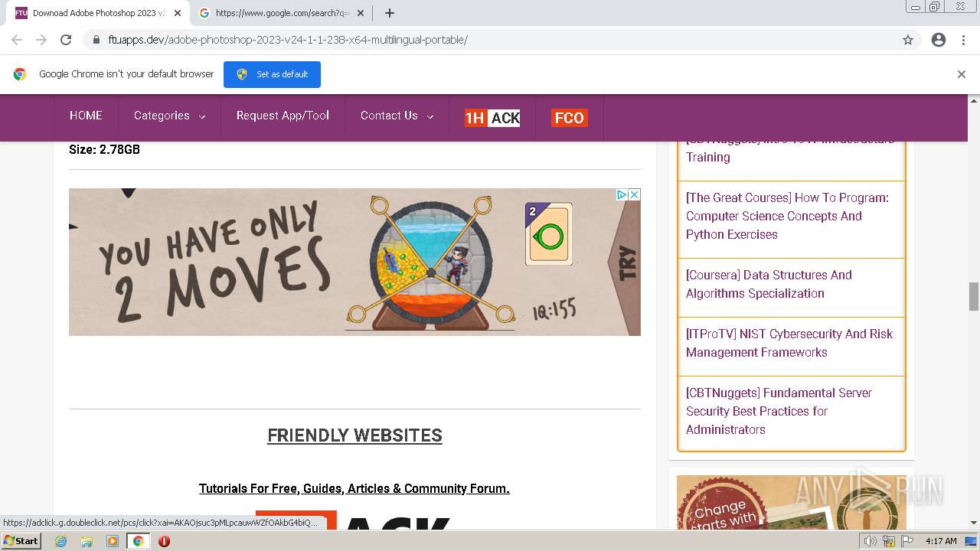Screen dimensions: 980x551
Task: Click the FCO logo in the navbar
Action: tap(570, 118)
